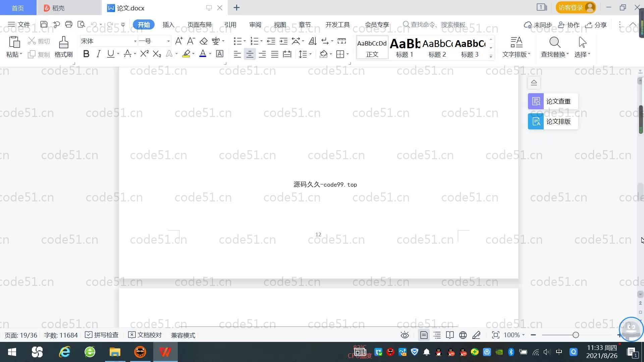Viewport: 644px width, 362px height.
Task: Expand the borders dropdown
Action: 348,54
